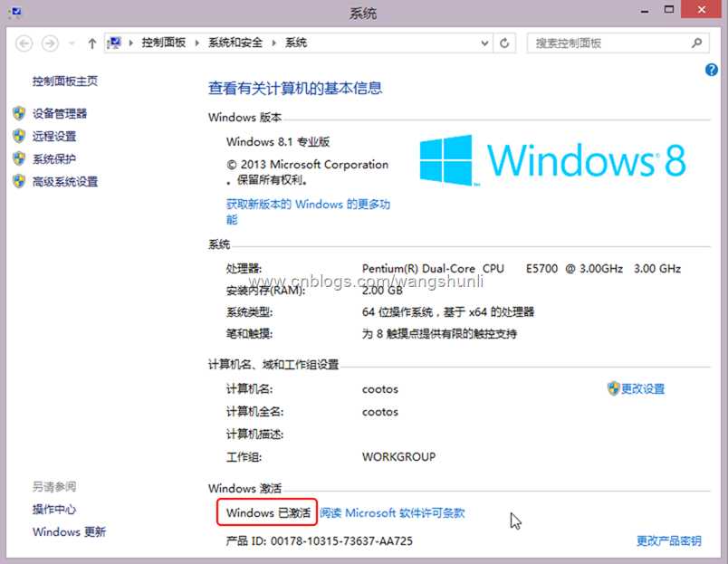Click 更改设置 link
The image size is (728, 564).
pos(643,388)
